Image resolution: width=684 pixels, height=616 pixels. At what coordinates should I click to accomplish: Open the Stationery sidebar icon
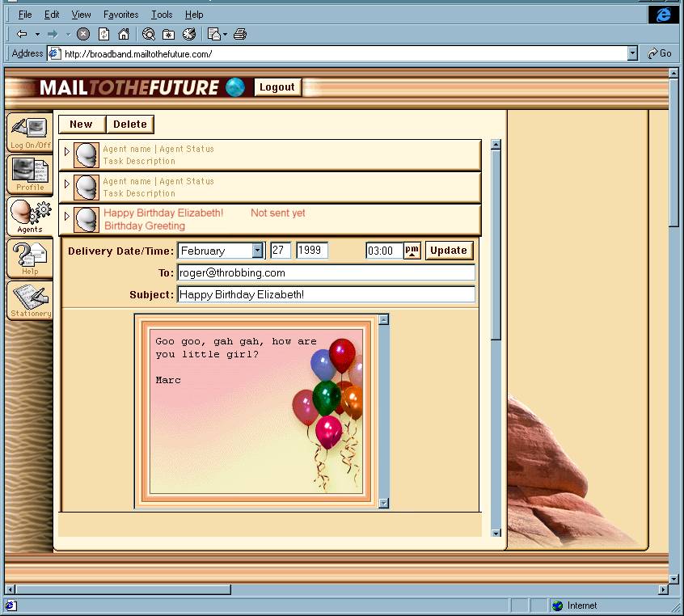click(30, 300)
